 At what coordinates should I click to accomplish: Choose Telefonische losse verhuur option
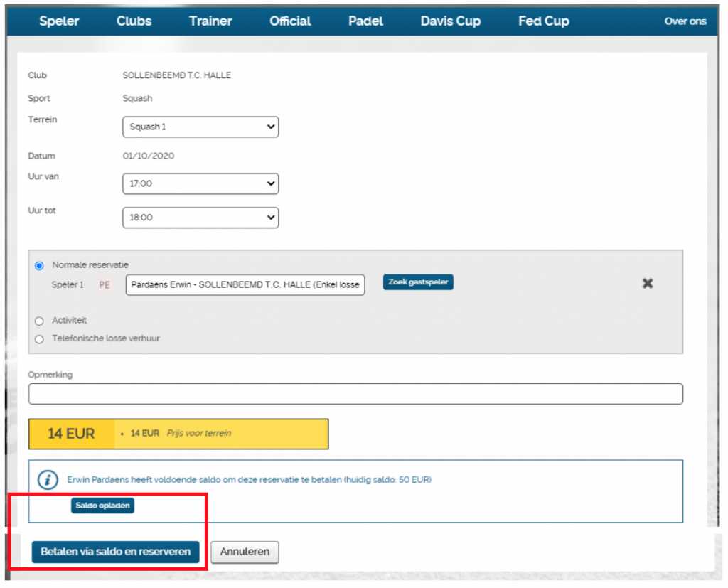(39, 339)
